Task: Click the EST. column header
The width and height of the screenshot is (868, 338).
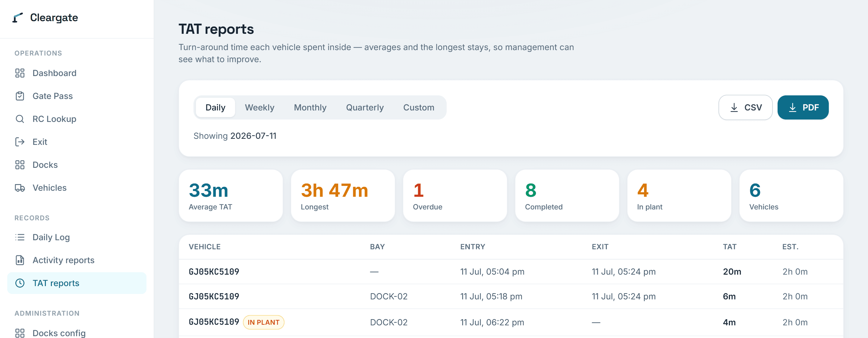Action: (790, 247)
